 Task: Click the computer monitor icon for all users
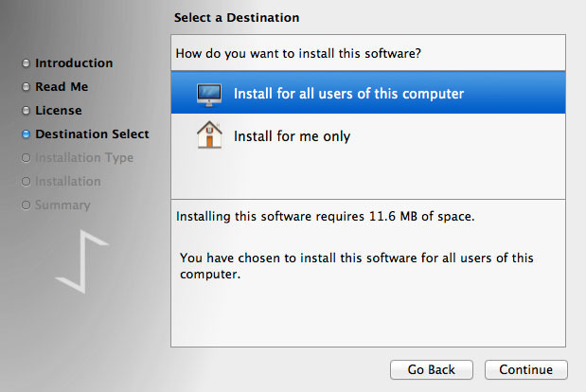click(x=208, y=94)
